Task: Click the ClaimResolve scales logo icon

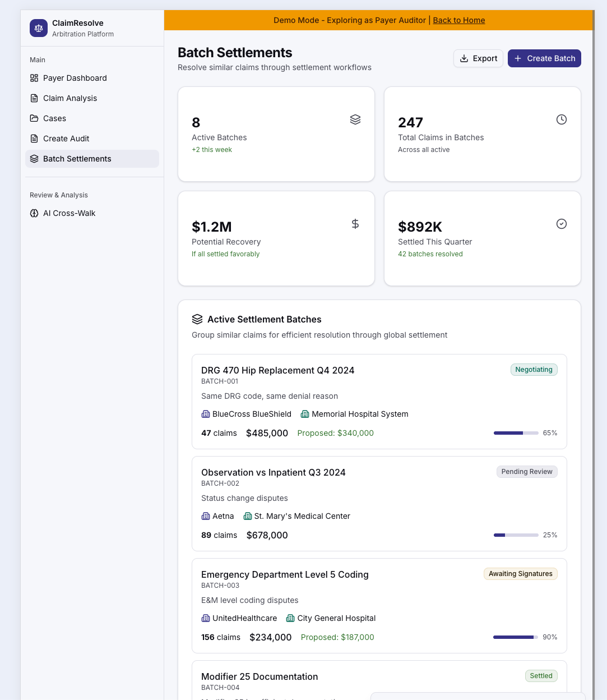Action: 39,28
